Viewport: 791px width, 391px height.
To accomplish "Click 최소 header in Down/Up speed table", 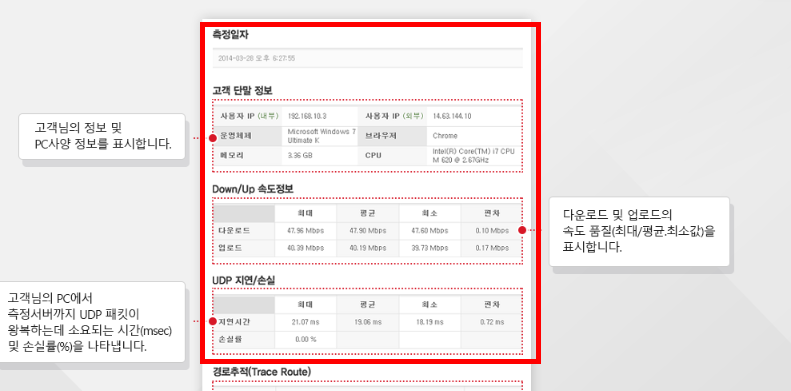I will click(x=429, y=213).
